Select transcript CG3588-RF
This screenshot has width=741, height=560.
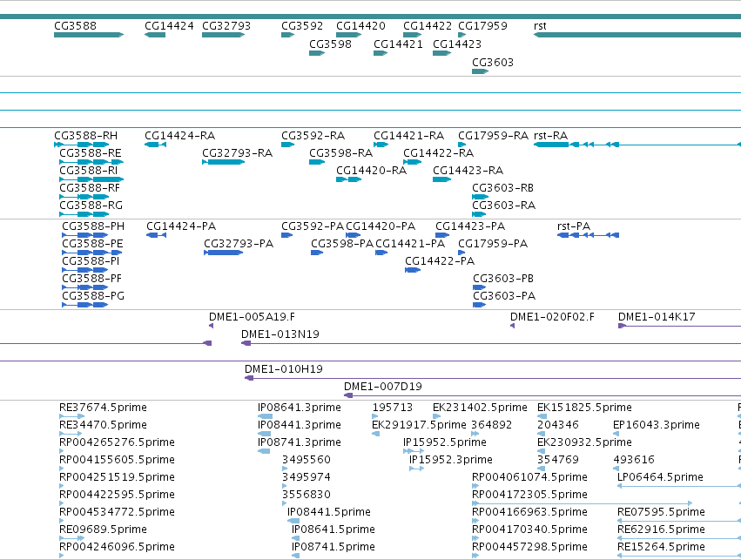(84, 197)
